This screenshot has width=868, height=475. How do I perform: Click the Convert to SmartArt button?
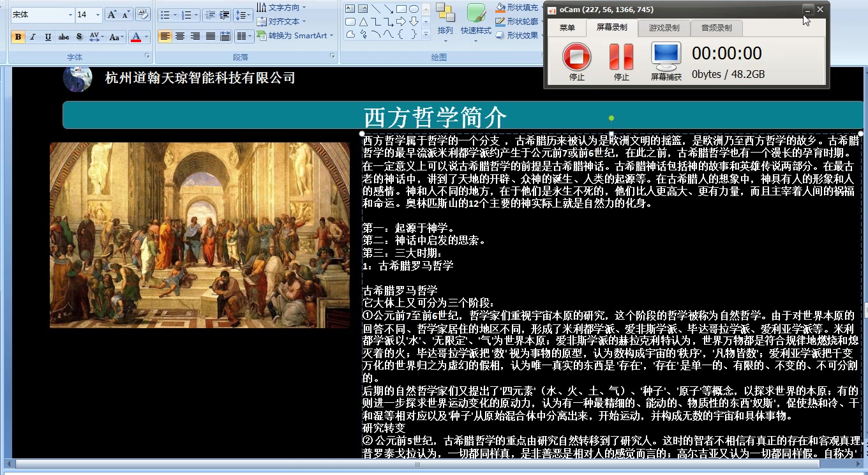[295, 36]
